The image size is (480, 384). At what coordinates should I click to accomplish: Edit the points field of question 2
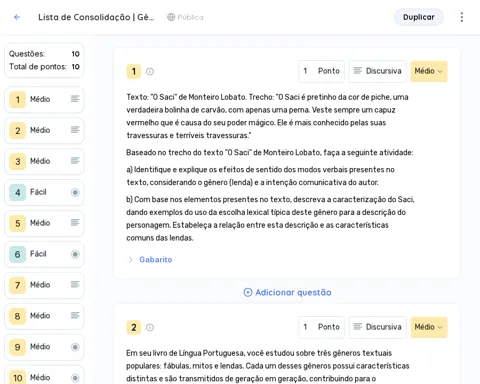tap(321, 327)
